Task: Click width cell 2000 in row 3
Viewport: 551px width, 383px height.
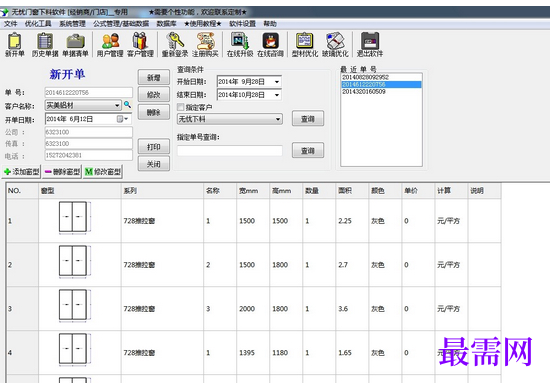Action: (253, 309)
